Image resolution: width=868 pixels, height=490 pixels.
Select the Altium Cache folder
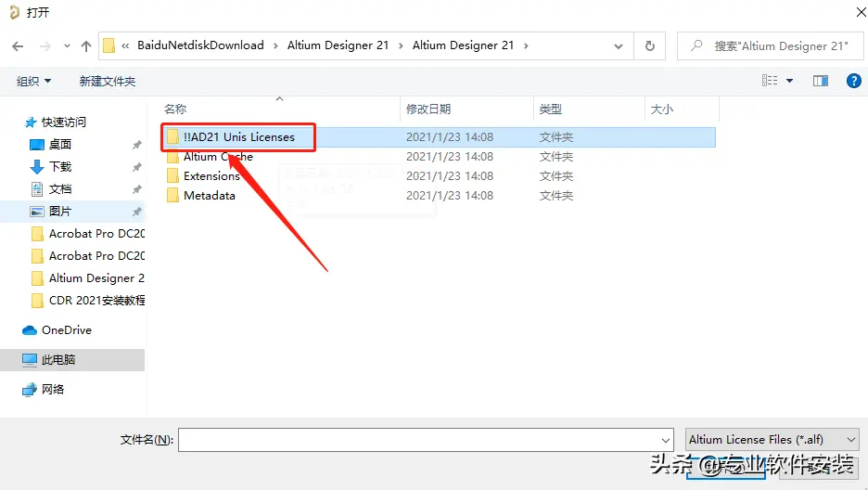(218, 157)
